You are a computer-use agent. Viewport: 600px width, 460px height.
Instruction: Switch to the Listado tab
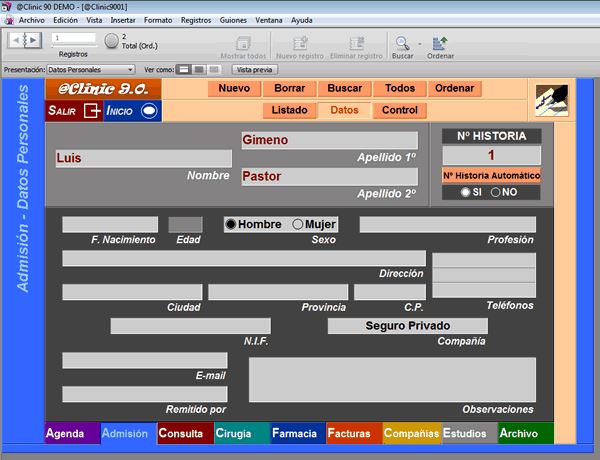pyautogui.click(x=290, y=110)
